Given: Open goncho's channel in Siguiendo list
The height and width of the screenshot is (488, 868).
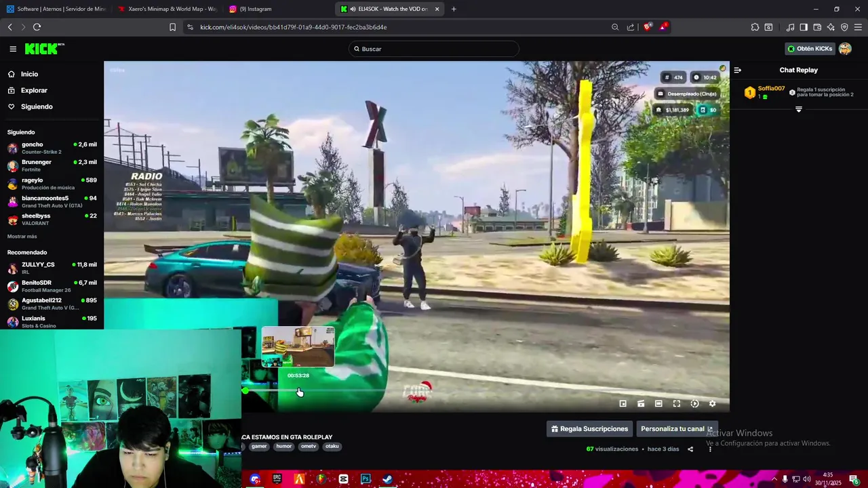Looking at the screenshot, I should click(x=52, y=148).
